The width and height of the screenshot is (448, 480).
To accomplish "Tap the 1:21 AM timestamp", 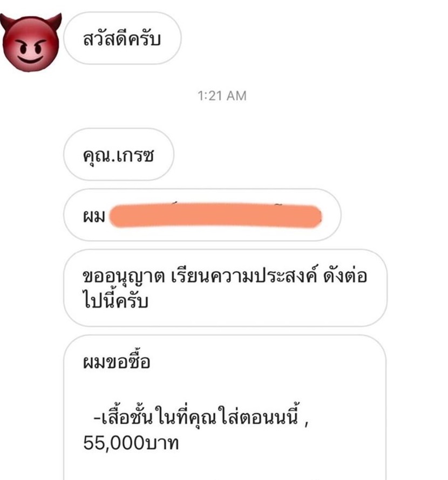I will point(222,96).
